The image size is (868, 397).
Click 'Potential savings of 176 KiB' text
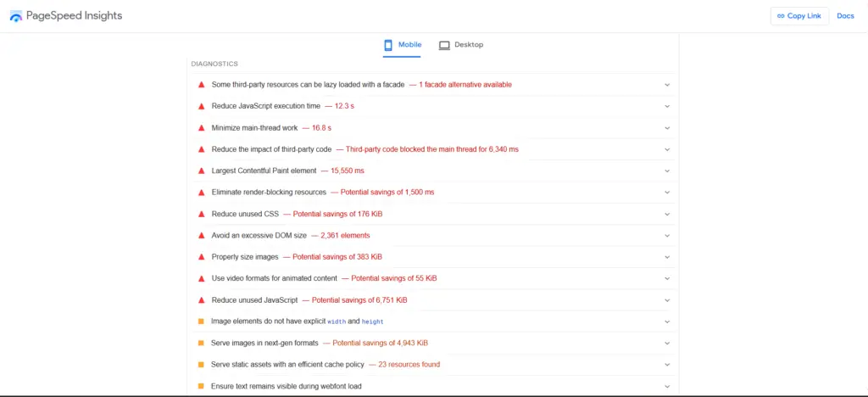(337, 214)
